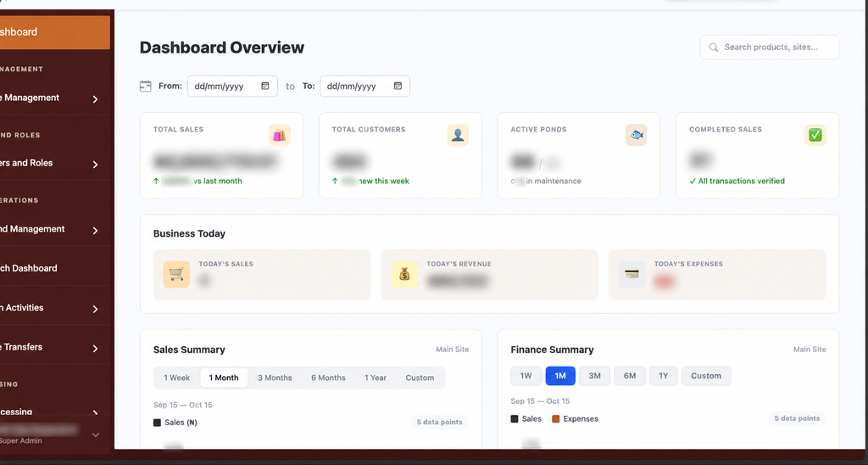Viewport: 868px width, 465px height.
Task: Click the money bag icon for Today's Revenue
Action: (x=404, y=274)
